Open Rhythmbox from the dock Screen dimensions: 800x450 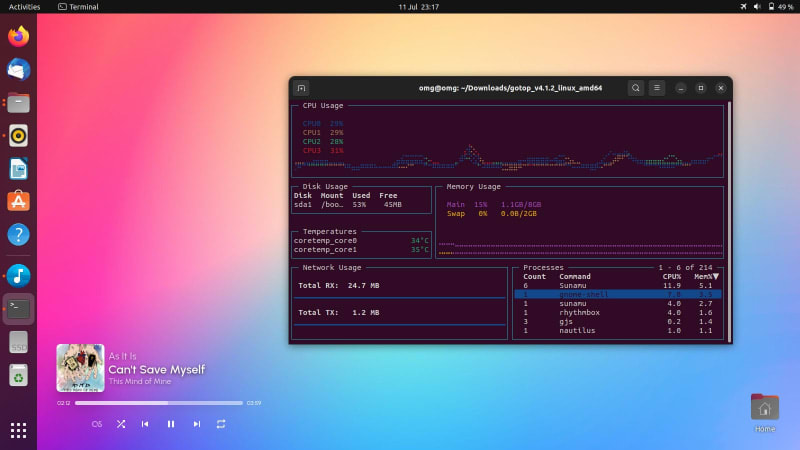point(18,134)
